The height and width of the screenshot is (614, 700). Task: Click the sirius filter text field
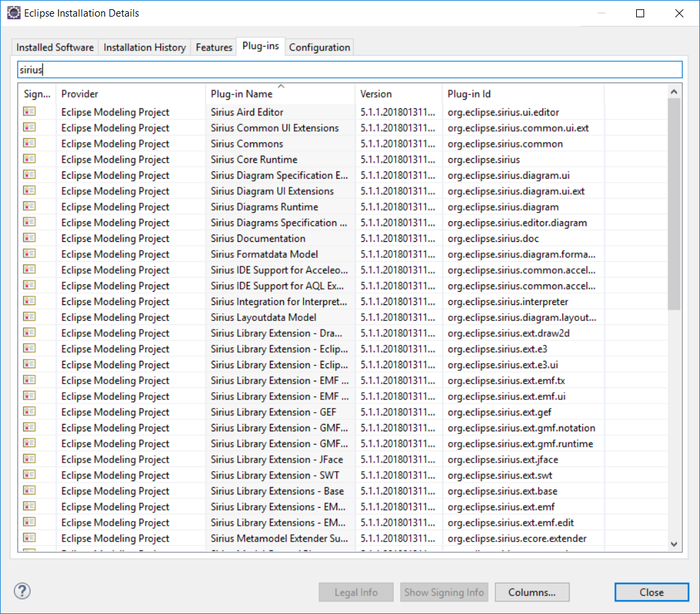[x=350, y=70]
